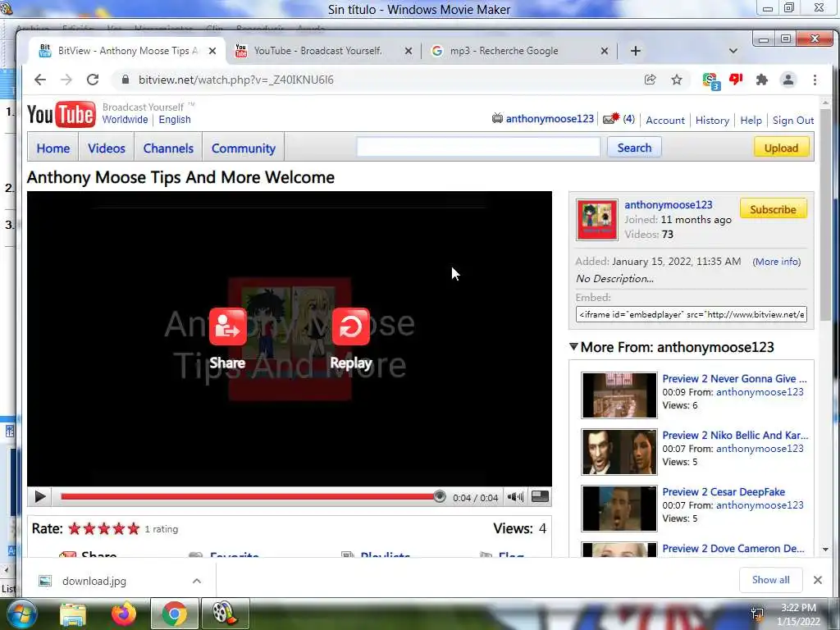This screenshot has width=840, height=630.
Task: Mute the video volume icon
Action: [x=515, y=497]
